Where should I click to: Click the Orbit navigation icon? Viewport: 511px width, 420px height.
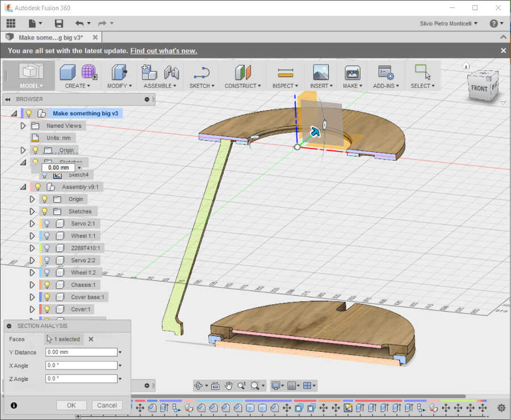point(199,386)
